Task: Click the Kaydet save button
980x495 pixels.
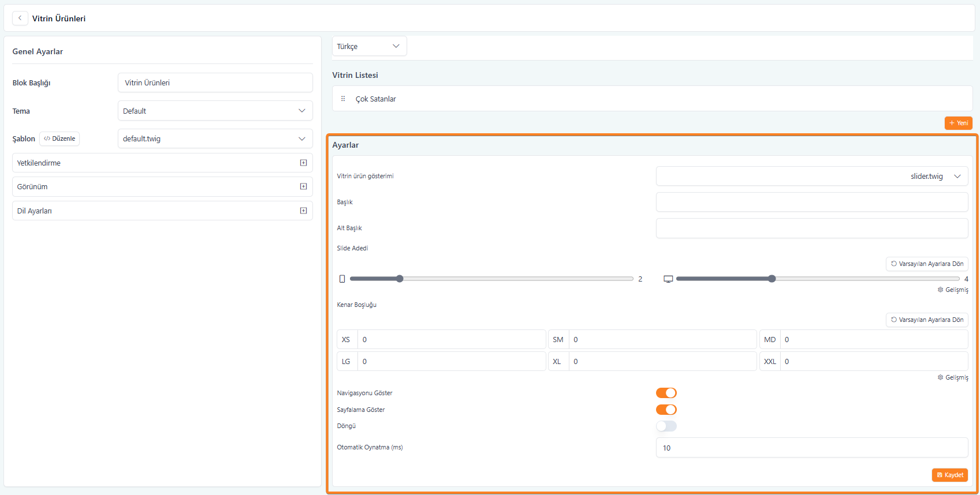Action: pos(950,475)
